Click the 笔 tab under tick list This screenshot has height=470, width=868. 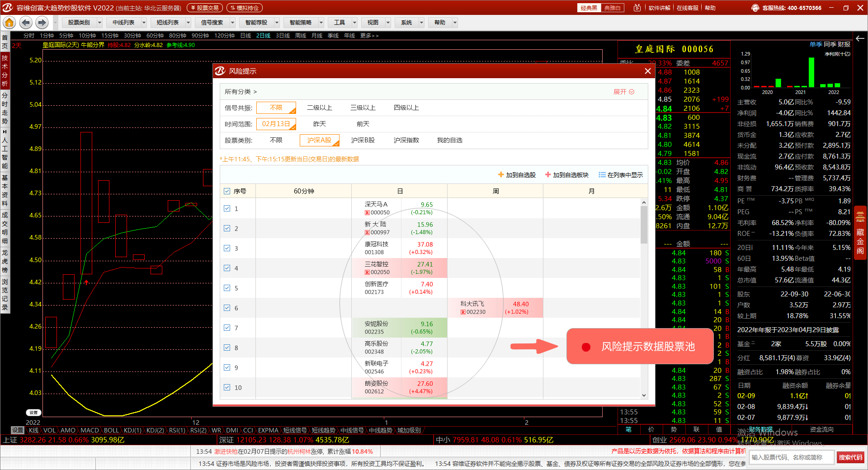point(629,429)
